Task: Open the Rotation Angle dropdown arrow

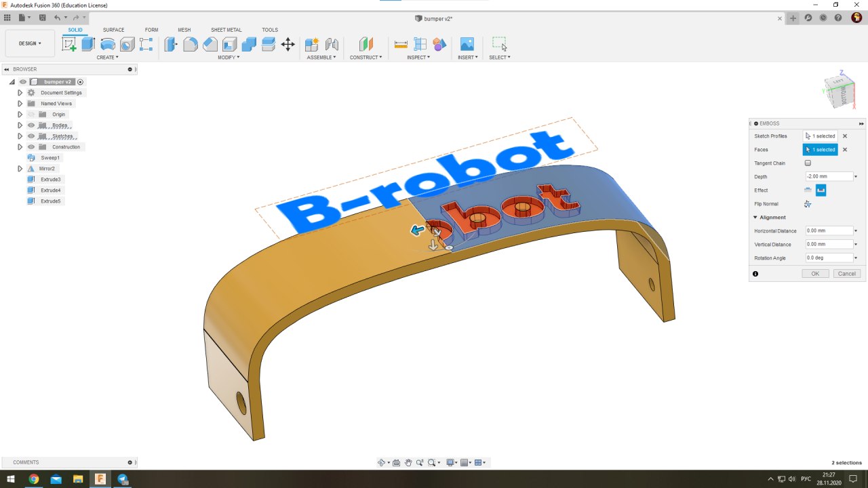Action: point(856,258)
